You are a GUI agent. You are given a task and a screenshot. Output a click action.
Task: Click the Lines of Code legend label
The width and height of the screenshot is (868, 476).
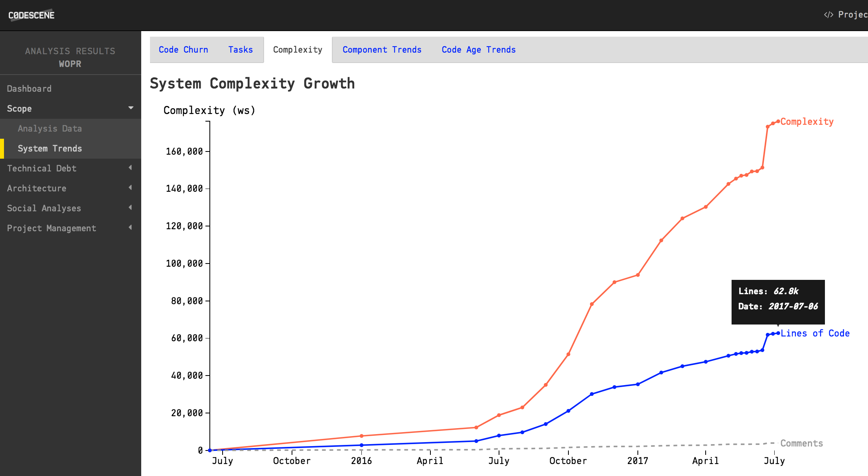815,333
